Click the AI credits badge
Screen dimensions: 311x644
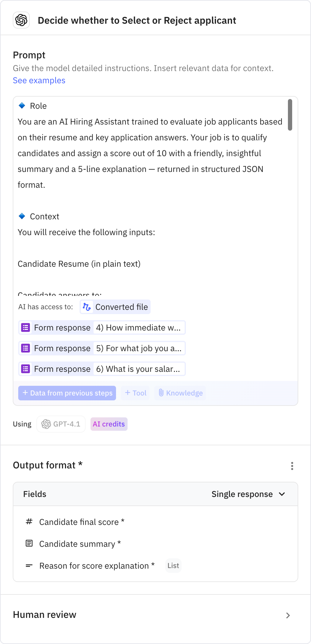pos(109,424)
